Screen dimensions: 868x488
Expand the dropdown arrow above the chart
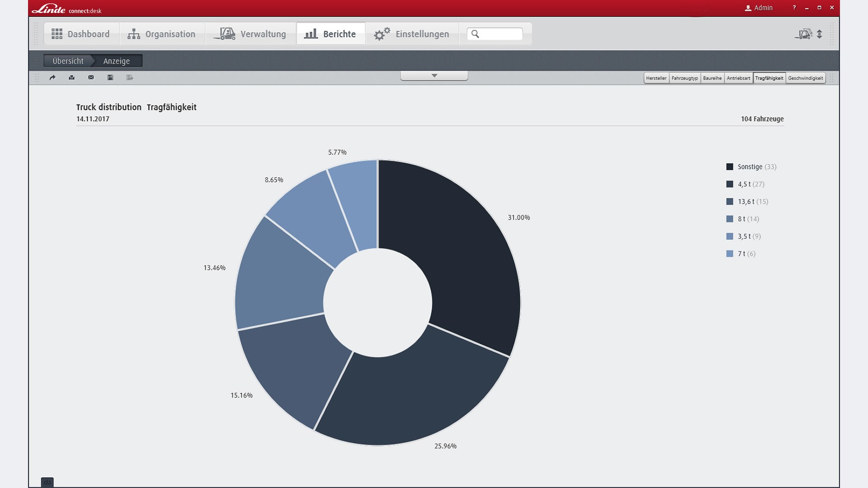coord(434,75)
